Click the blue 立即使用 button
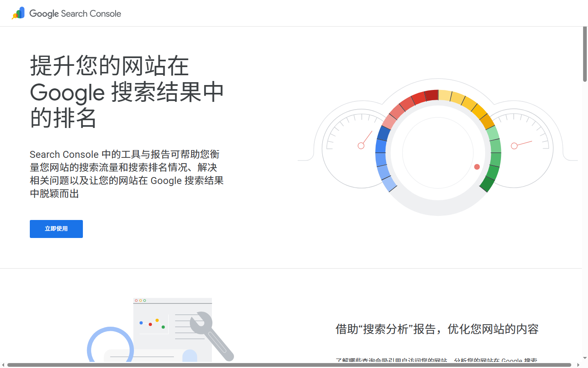Viewport: 588px width, 368px height. pyautogui.click(x=56, y=229)
